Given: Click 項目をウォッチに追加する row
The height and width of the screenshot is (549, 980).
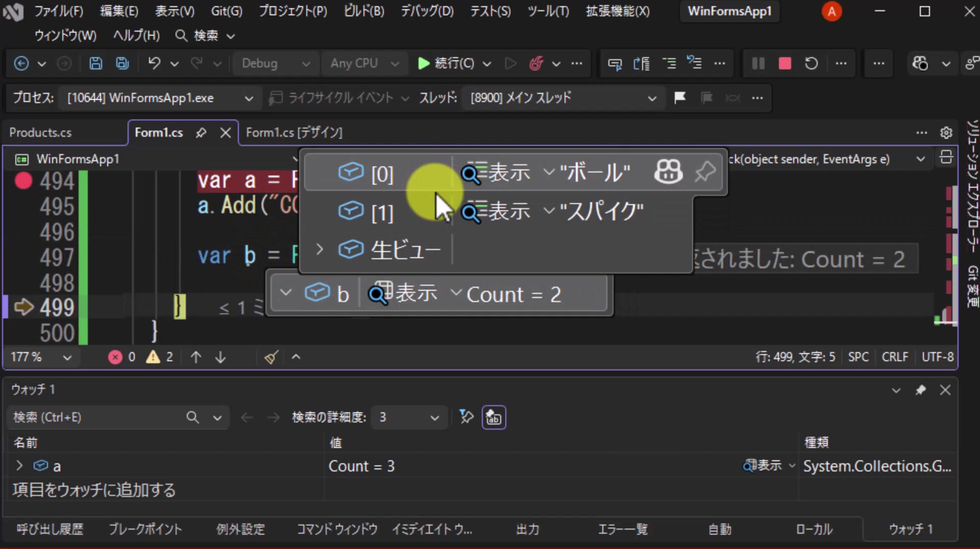Looking at the screenshot, I should point(94,490).
